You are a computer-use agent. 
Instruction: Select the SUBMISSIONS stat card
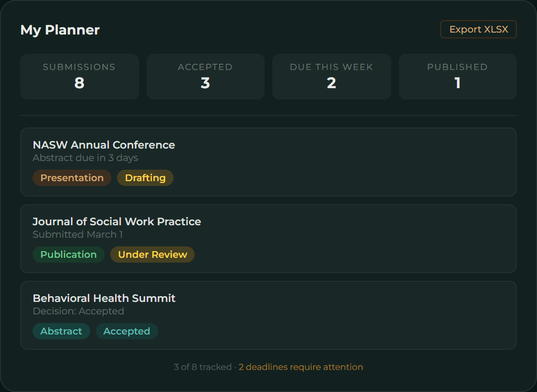[x=79, y=77]
